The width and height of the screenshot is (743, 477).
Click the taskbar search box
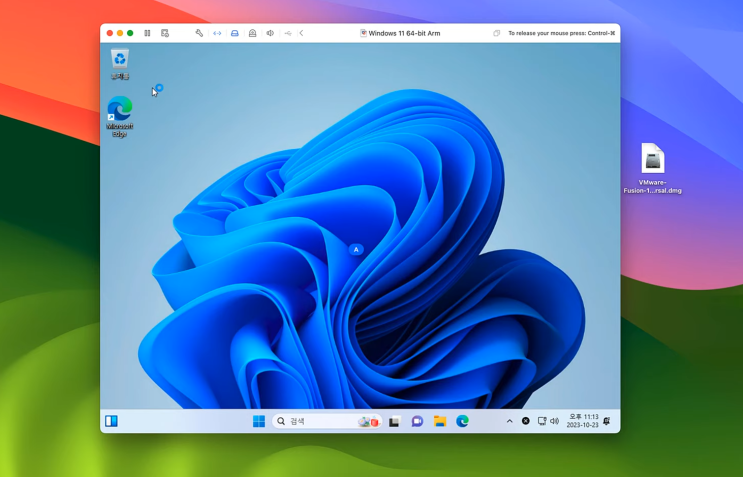(327, 421)
